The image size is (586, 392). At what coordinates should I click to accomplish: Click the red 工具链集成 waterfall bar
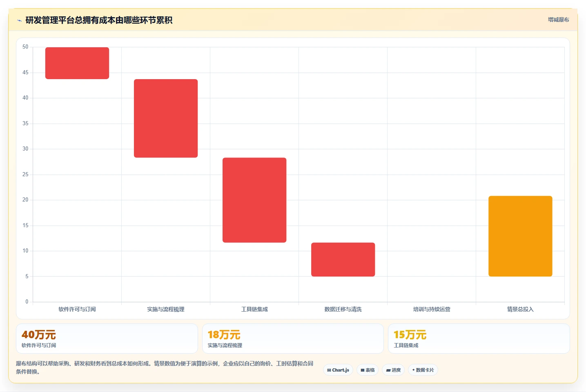(x=254, y=200)
